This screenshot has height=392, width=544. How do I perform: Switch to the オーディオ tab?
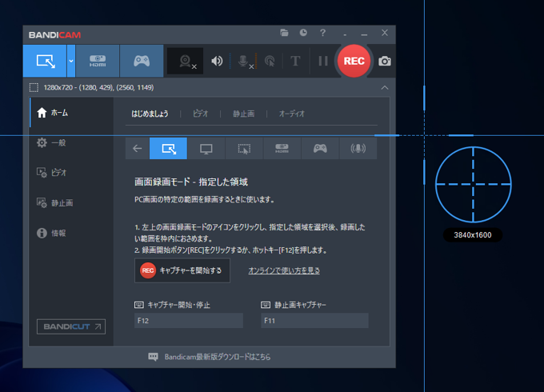coord(292,114)
